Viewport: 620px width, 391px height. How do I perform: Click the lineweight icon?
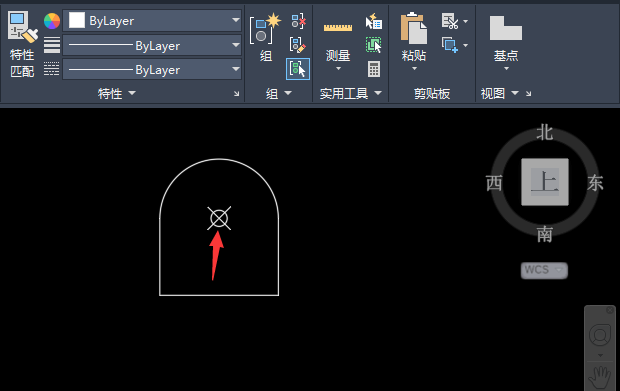pyautogui.click(x=52, y=45)
